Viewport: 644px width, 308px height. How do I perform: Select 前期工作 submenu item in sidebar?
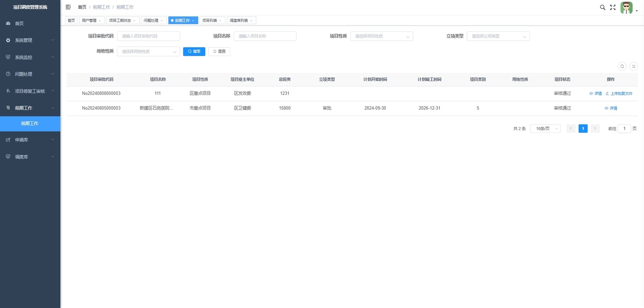tap(30, 124)
